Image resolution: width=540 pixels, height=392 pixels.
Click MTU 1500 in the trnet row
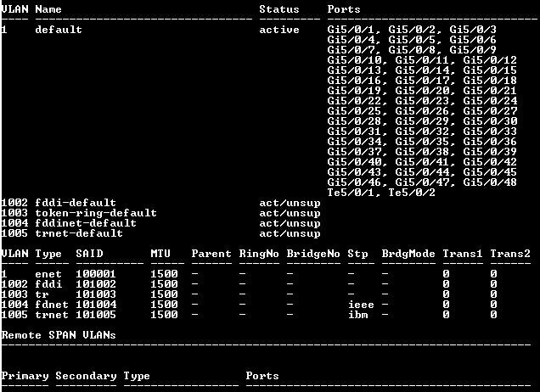[x=164, y=315]
